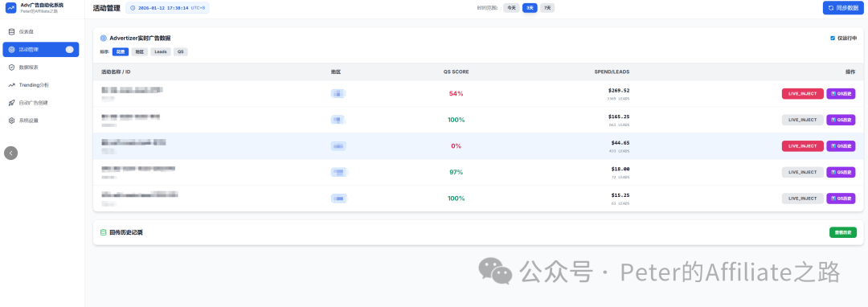Click the $165.25 spend amount
This screenshot has width=868, height=307.
[x=618, y=117]
